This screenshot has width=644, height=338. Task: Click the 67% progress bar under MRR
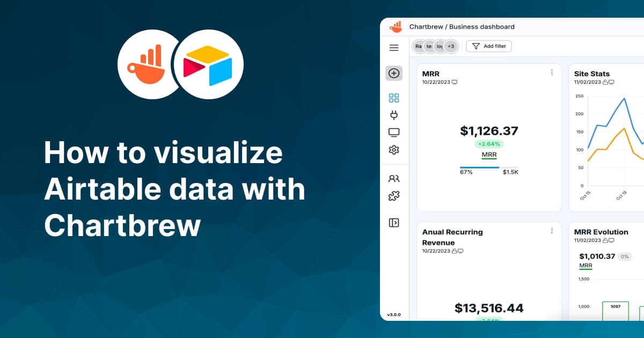(485, 167)
